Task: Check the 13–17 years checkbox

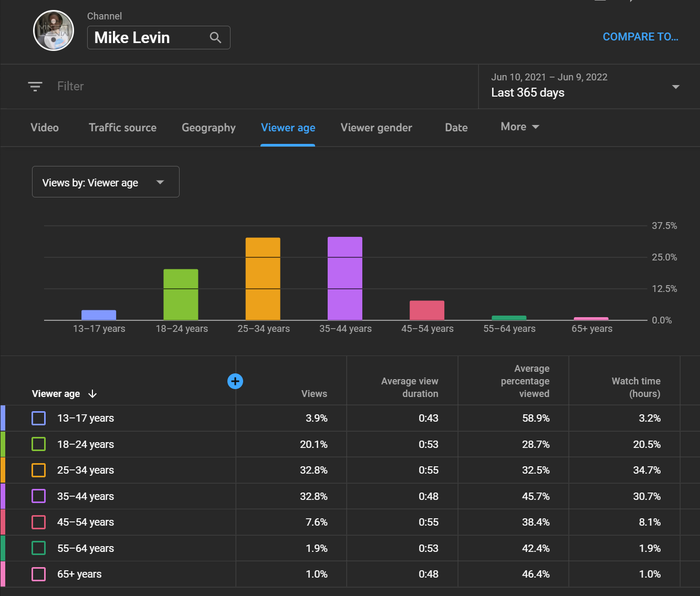Action: pyautogui.click(x=39, y=418)
